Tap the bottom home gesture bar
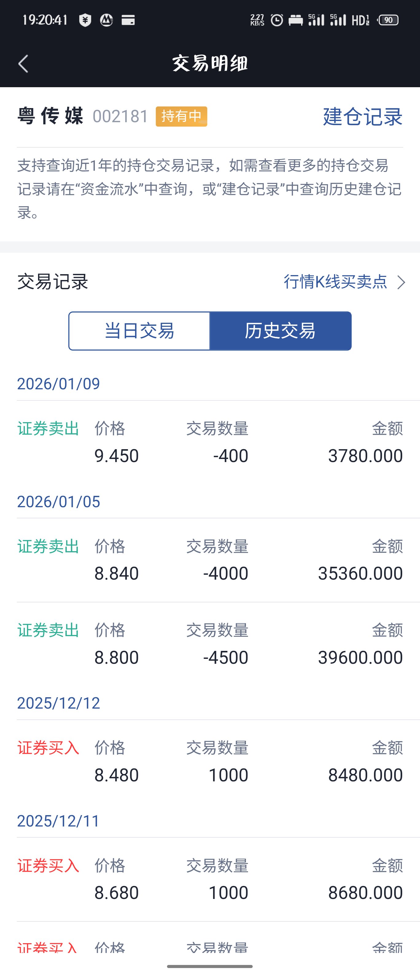The width and height of the screenshot is (420, 980). tap(210, 966)
